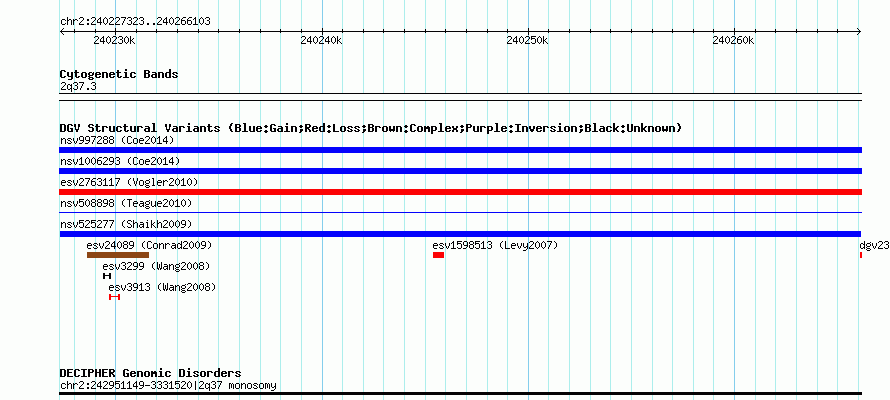
Task: Click the partially visible dgv23 label
Action: (875, 245)
